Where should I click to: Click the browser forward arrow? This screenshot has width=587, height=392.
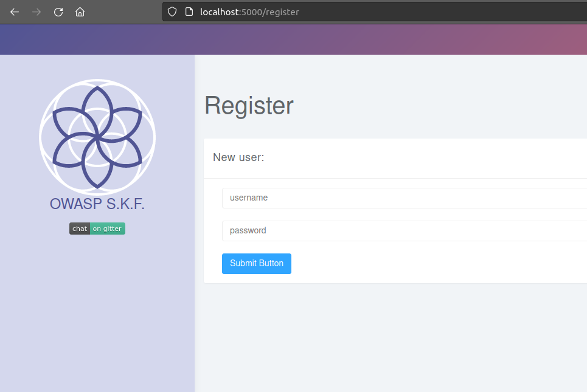coord(36,12)
